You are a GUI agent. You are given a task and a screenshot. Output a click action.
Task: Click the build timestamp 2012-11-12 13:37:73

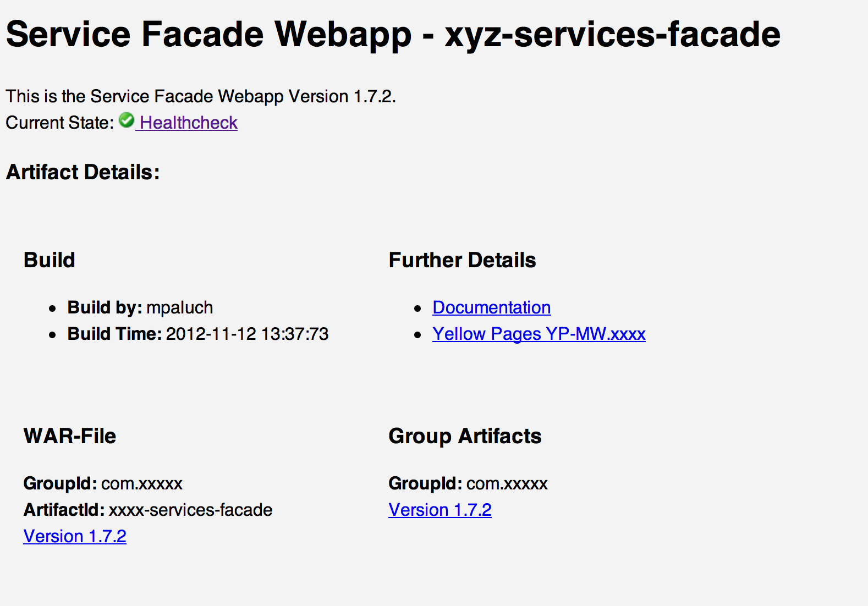pyautogui.click(x=247, y=334)
